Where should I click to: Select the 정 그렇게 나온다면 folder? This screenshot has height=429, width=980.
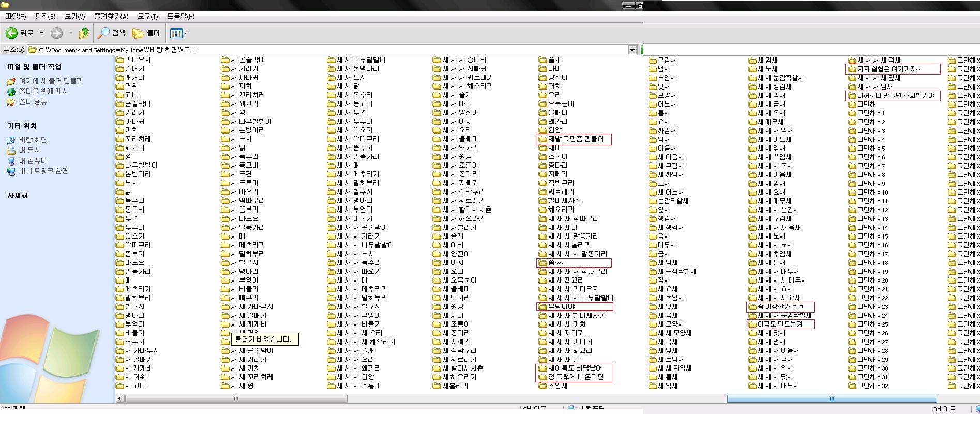[571, 377]
